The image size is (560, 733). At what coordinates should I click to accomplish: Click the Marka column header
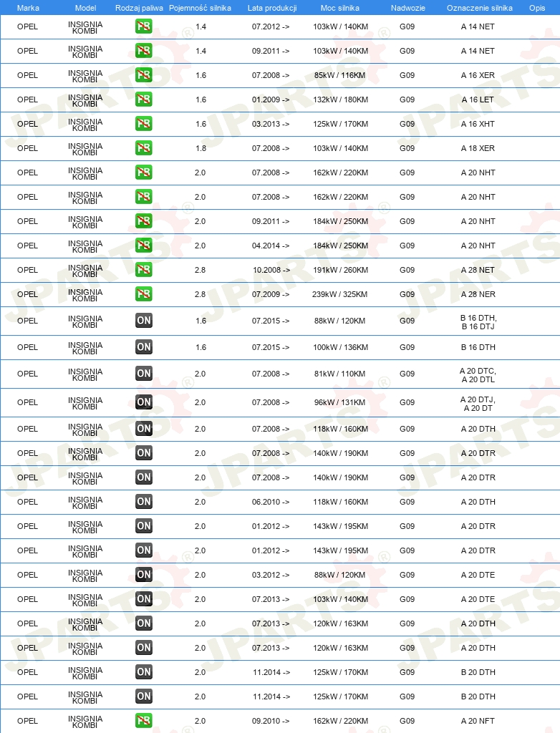tap(28, 8)
